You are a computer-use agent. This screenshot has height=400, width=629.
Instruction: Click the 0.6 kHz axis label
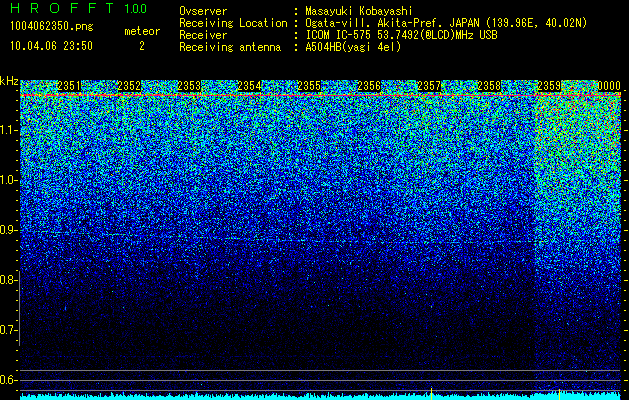8,380
